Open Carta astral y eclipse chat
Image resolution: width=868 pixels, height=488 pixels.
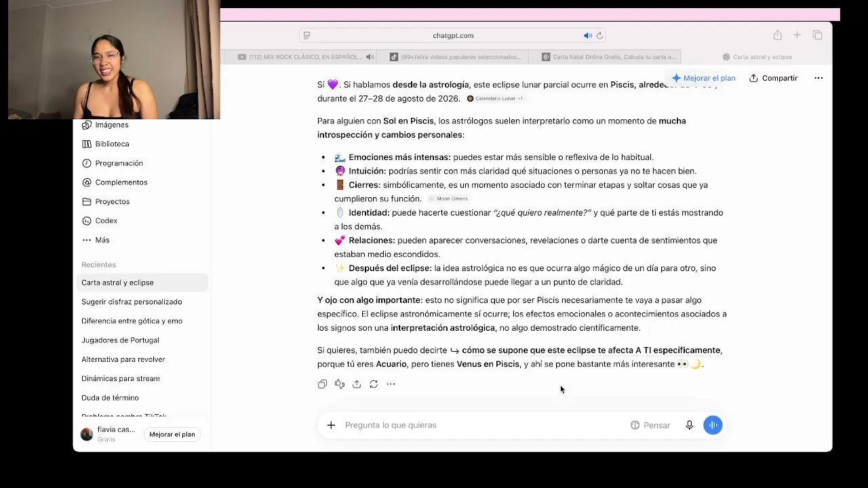(141, 283)
